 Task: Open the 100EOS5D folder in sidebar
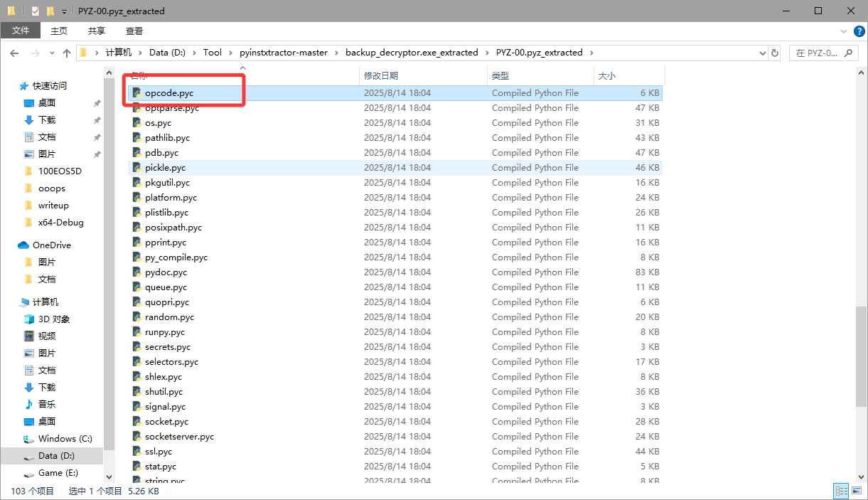pos(60,171)
